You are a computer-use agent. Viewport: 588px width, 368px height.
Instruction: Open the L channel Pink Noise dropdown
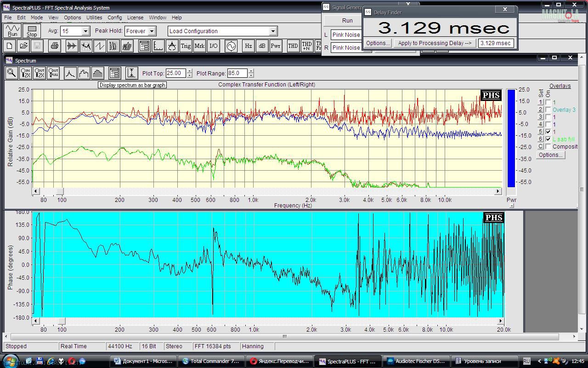346,35
